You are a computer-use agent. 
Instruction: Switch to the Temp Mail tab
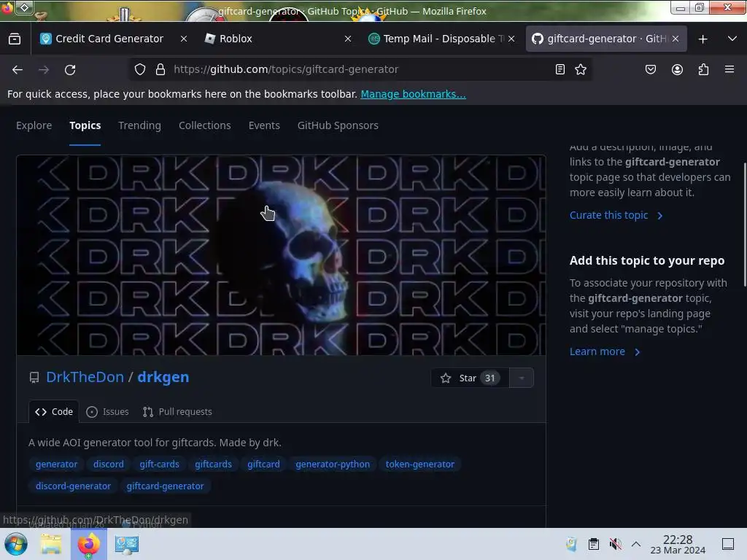pos(441,39)
